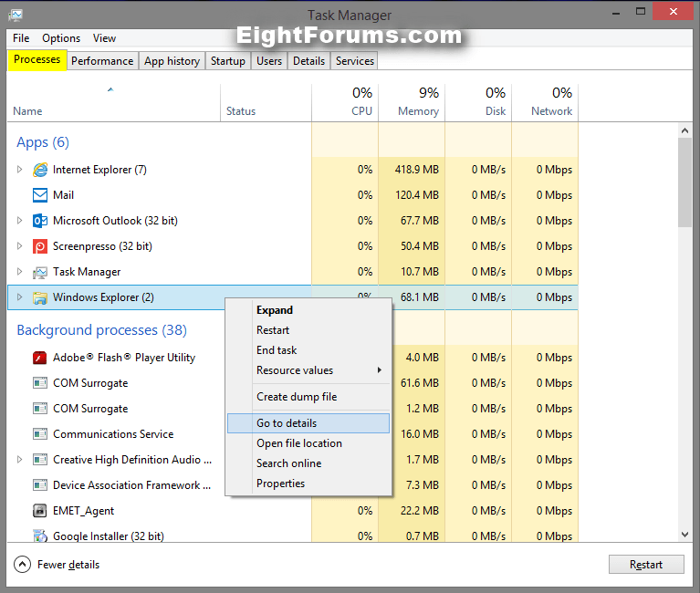Click the Adobe Flash Player Utility icon
The height and width of the screenshot is (593, 700).
(40, 358)
